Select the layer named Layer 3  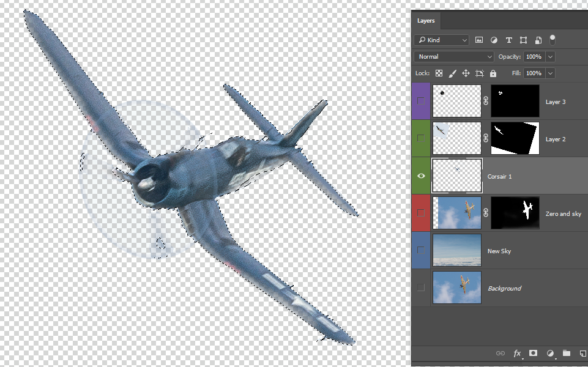tap(556, 102)
